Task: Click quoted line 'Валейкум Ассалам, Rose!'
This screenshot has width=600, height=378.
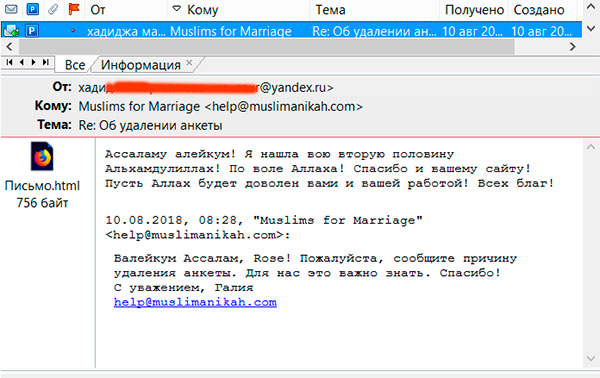Action: pos(202,259)
